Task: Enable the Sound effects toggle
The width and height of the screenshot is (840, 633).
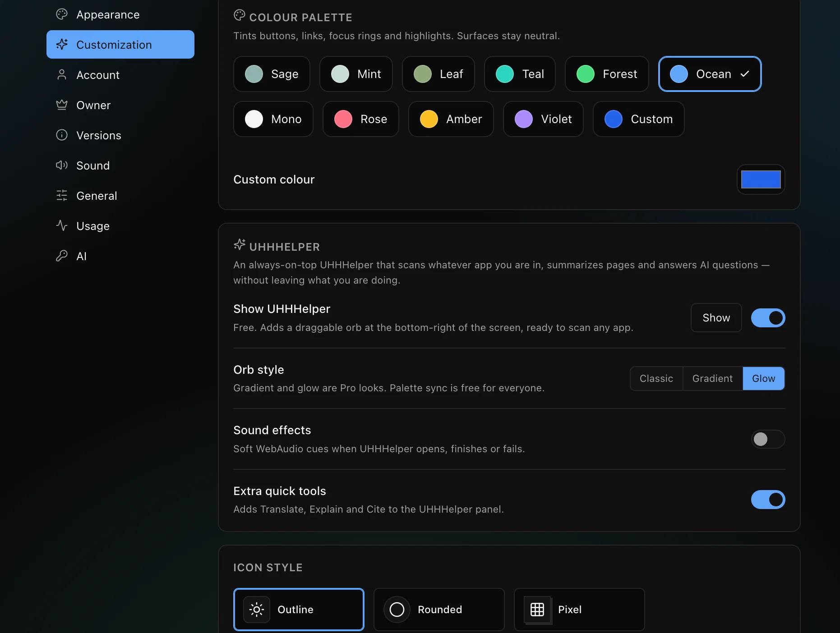Action: click(768, 439)
